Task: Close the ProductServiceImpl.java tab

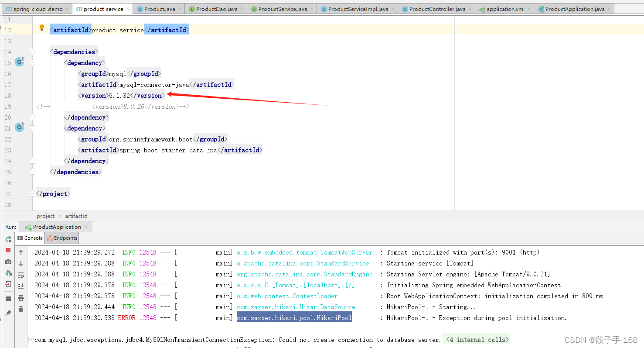Action: click(393, 9)
